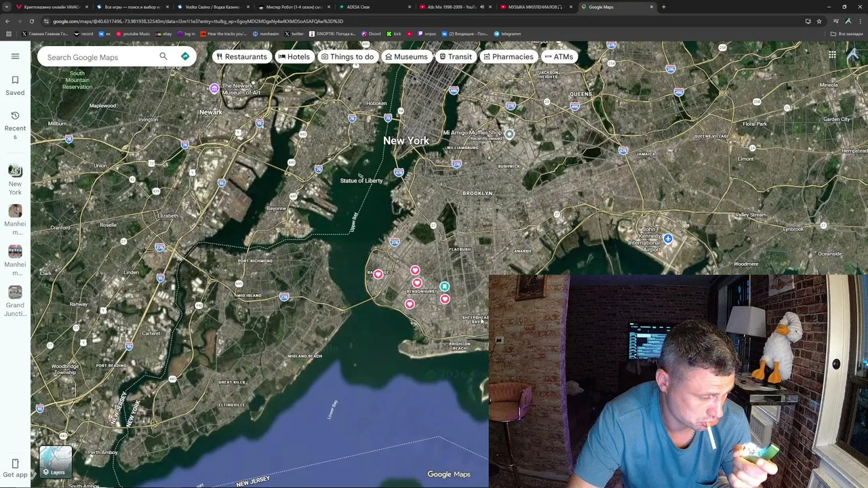Go back one page in the browser
Image resolution: width=868 pixels, height=488 pixels.
click(8, 21)
